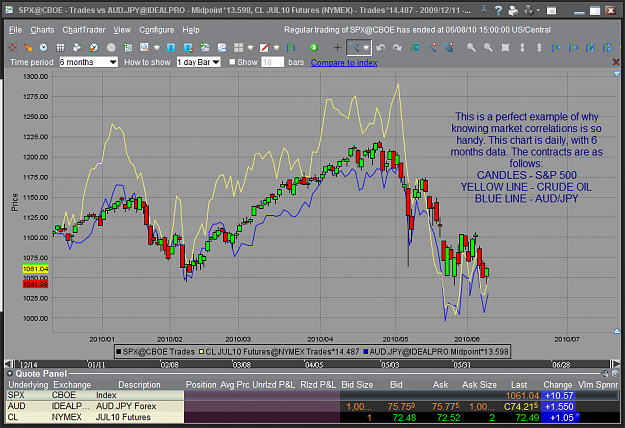Viewport: 625px width, 428px height.
Task: Select the JUL10 Futures row description
Action: point(123,417)
